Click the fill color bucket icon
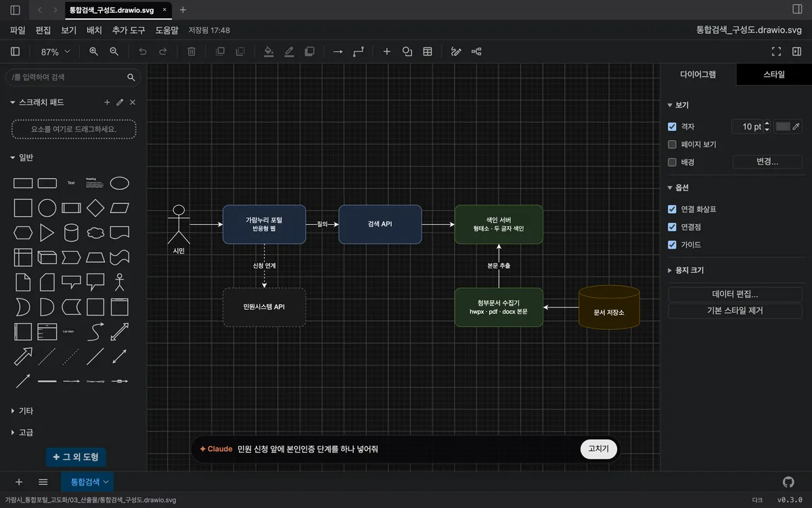 tap(269, 51)
